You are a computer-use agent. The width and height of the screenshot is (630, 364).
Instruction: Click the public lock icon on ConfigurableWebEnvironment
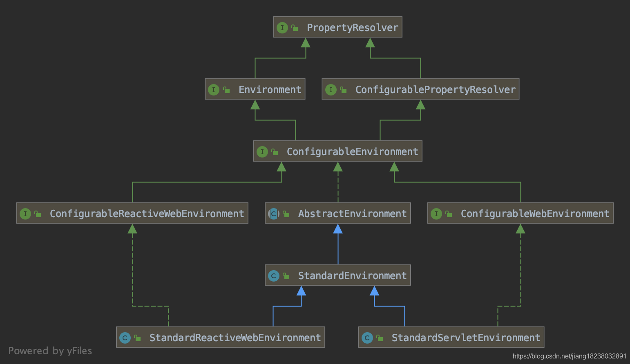tap(449, 214)
